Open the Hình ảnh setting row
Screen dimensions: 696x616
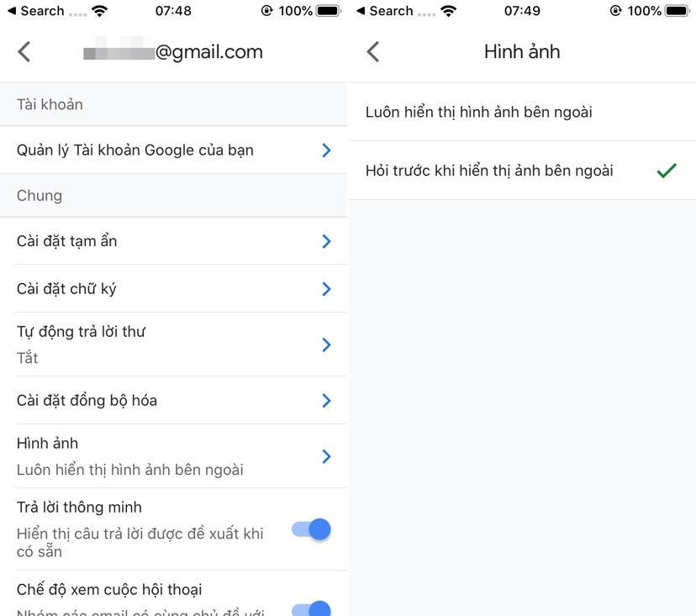click(x=173, y=456)
